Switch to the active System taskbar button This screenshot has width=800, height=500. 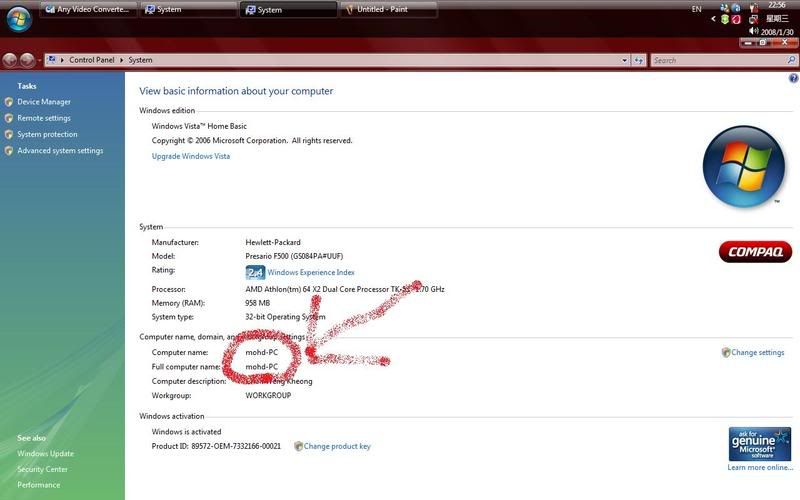coord(288,9)
